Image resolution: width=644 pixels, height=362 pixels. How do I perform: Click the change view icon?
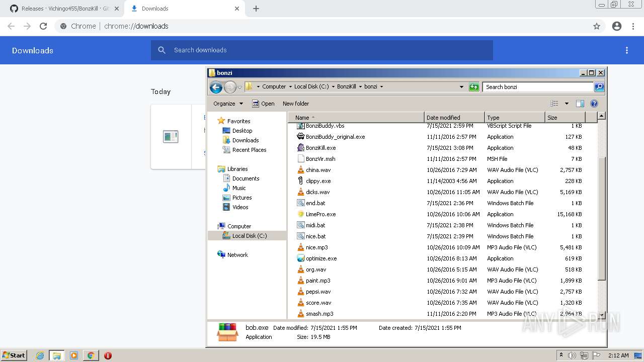tap(554, 104)
